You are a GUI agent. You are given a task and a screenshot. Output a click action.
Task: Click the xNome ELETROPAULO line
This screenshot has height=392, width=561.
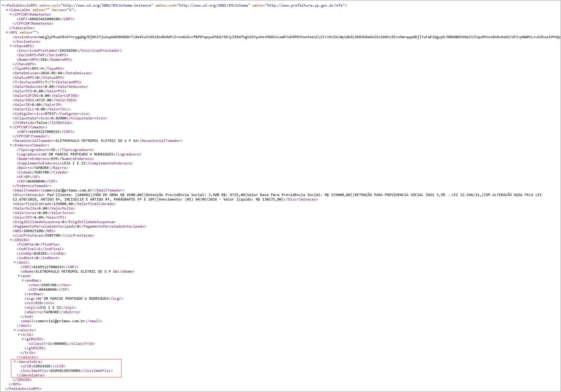tap(78, 271)
